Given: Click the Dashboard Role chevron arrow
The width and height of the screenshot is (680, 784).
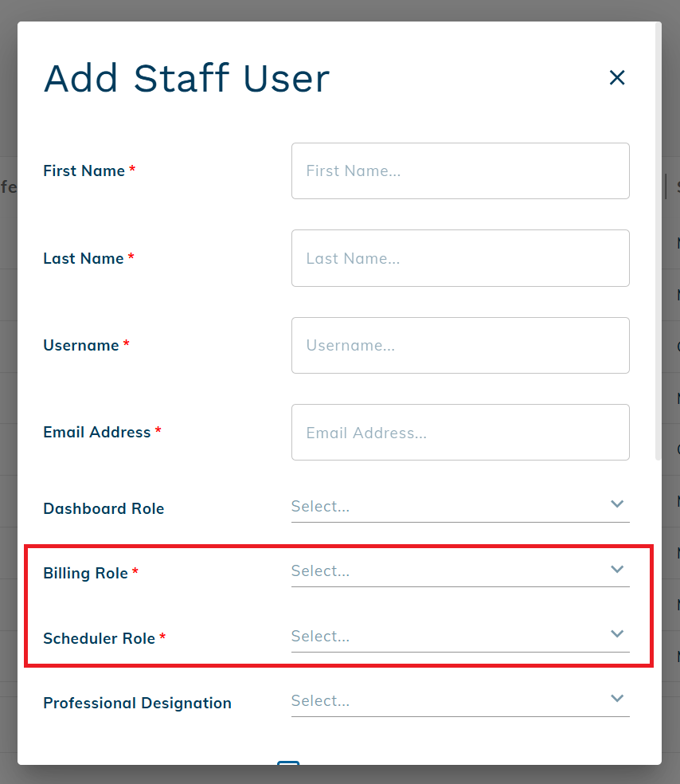Looking at the screenshot, I should 616,504.
